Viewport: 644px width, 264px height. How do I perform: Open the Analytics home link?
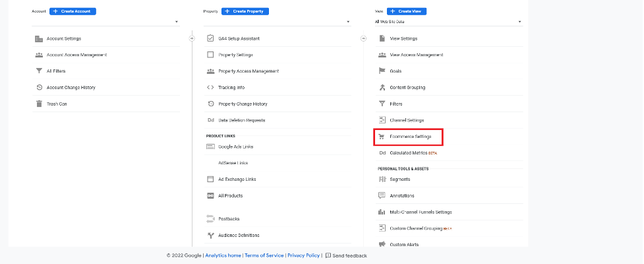[x=223, y=255]
